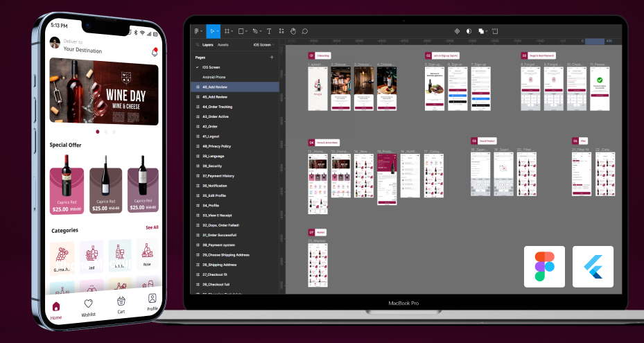Switch to the Assets tab
The image size is (644, 343).
(x=223, y=44)
